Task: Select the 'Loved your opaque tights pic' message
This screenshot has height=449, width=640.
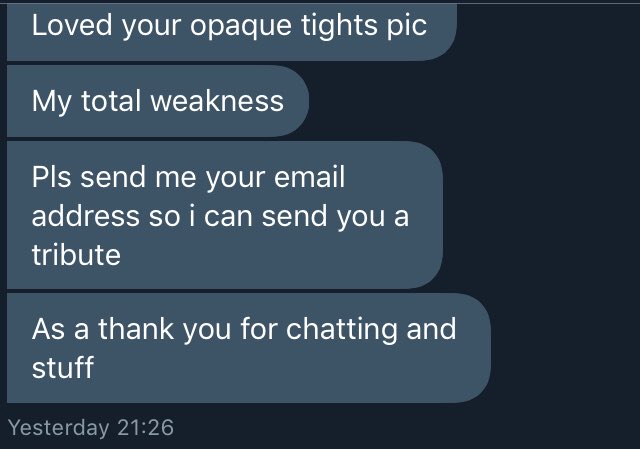Action: pos(231,32)
